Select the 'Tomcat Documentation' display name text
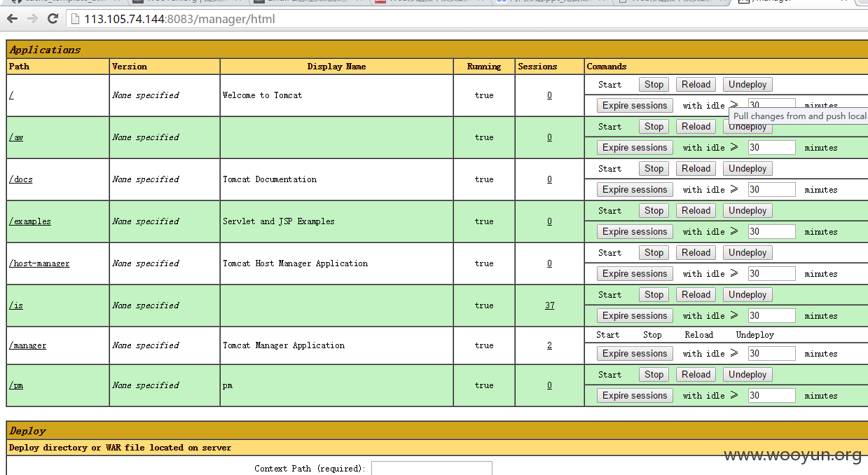 tap(270, 179)
